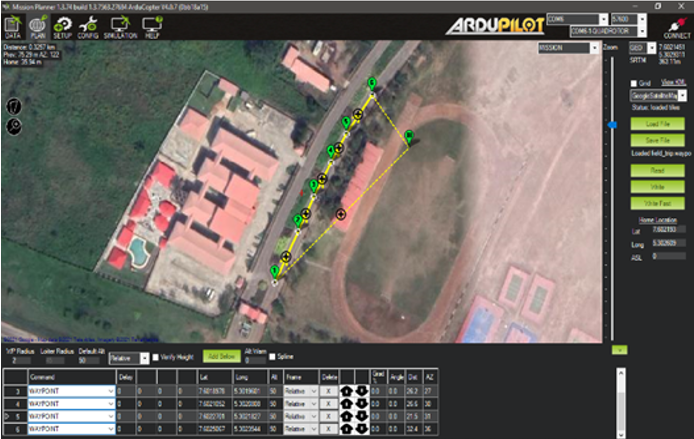Viewport: 694px width, 439px height.
Task: Click the Home Location link
Action: click(657, 220)
